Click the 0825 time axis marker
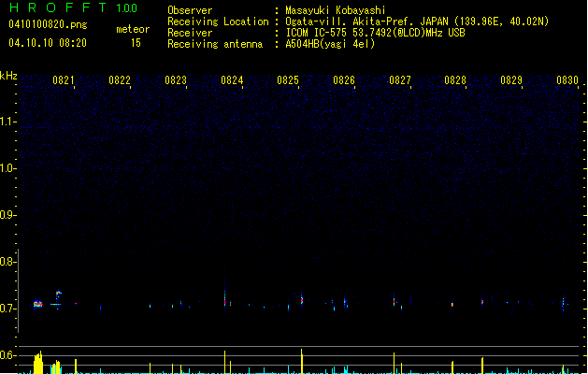 point(288,80)
